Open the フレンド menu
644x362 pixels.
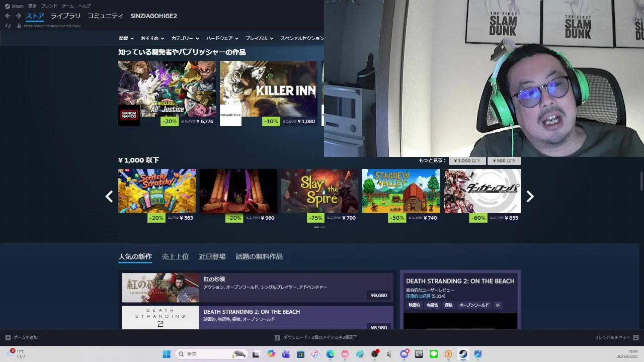pyautogui.click(x=49, y=6)
